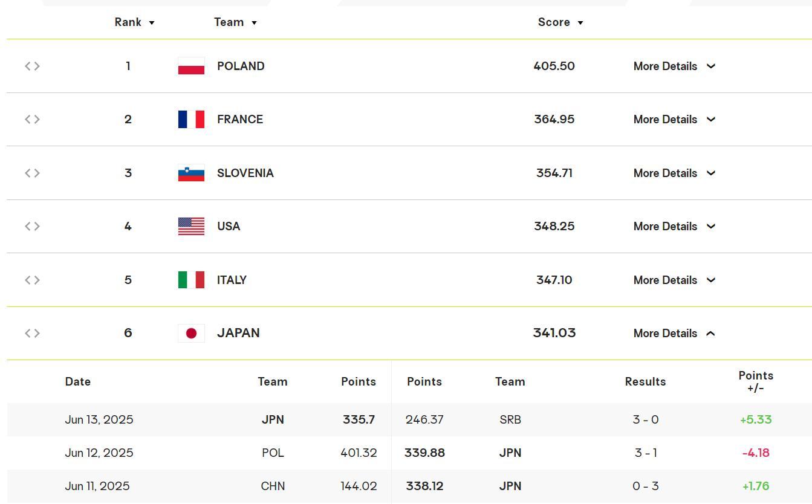Click the rank-change arrows beside Poland

click(32, 66)
